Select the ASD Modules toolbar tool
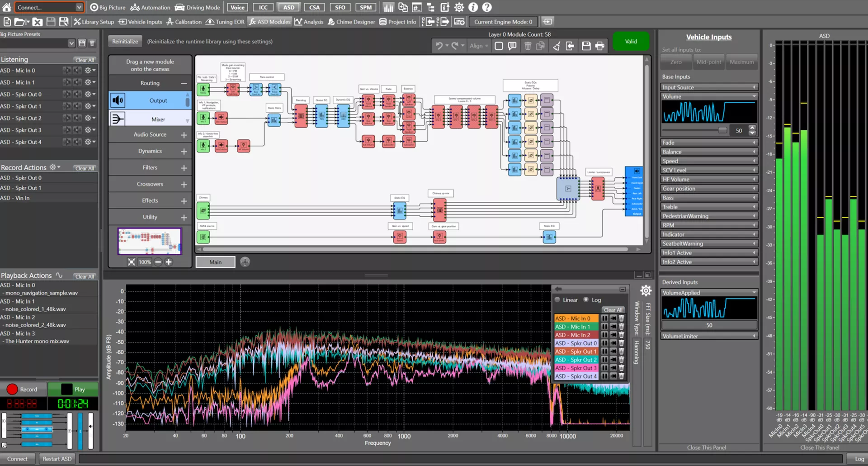 pyautogui.click(x=269, y=21)
